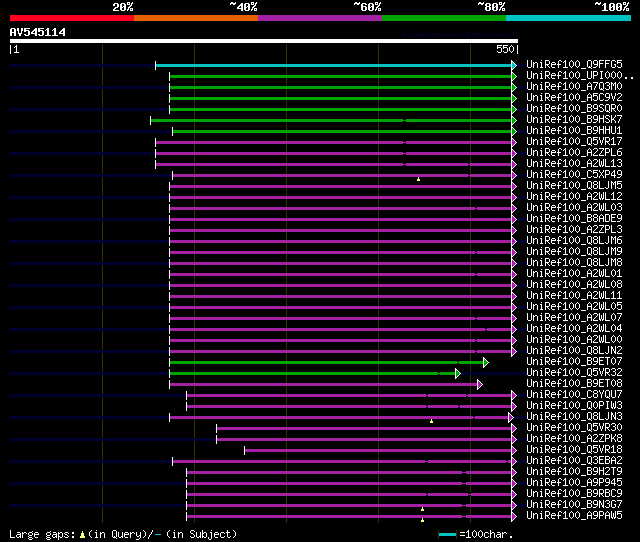Click the yellow gap marker in the B9N3G7 row
This screenshot has height=542, width=640.
(422, 509)
